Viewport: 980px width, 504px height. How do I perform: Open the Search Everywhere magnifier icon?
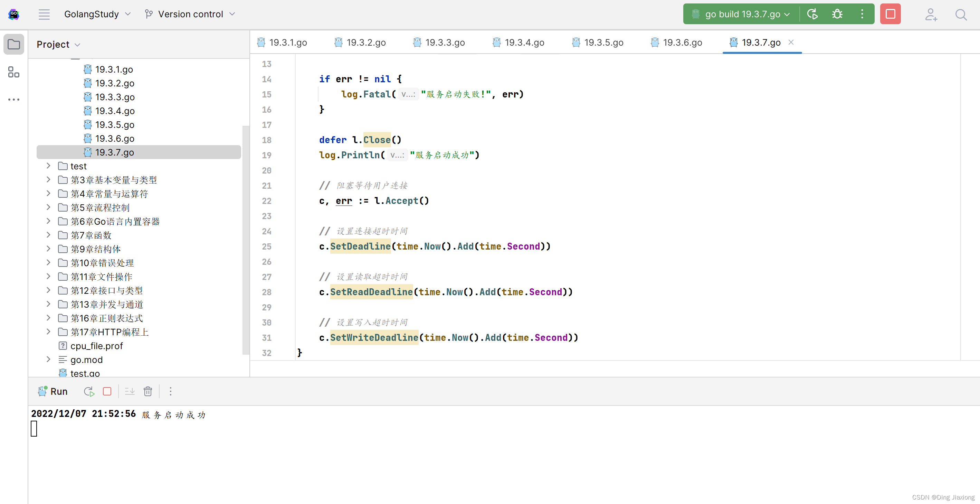pos(961,15)
